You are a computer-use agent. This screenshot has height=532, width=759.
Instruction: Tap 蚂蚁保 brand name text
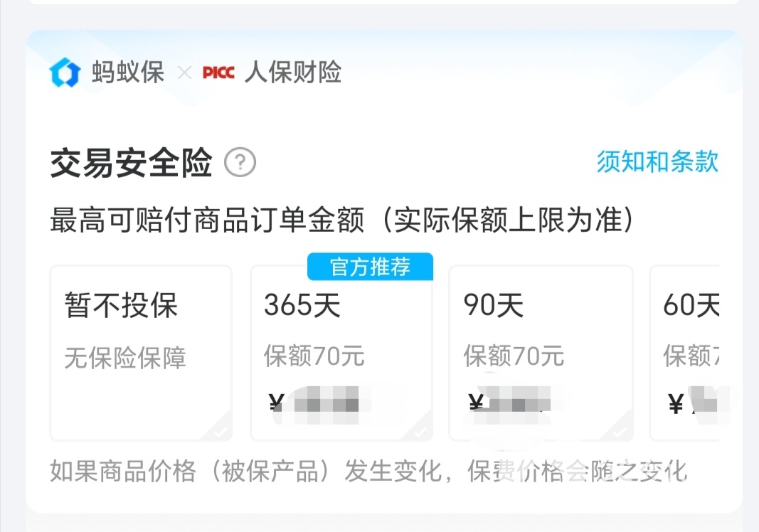click(x=128, y=73)
